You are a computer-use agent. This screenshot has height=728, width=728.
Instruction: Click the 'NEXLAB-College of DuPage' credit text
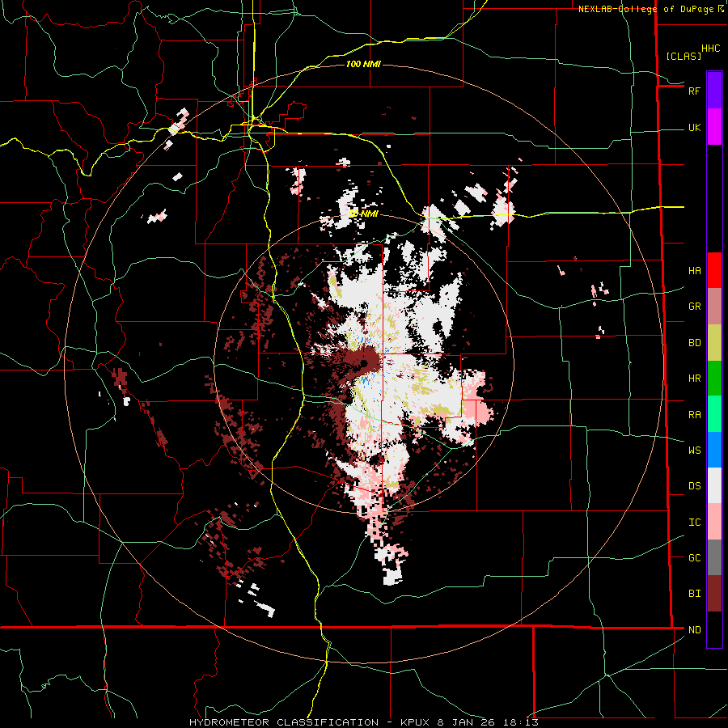click(x=645, y=9)
